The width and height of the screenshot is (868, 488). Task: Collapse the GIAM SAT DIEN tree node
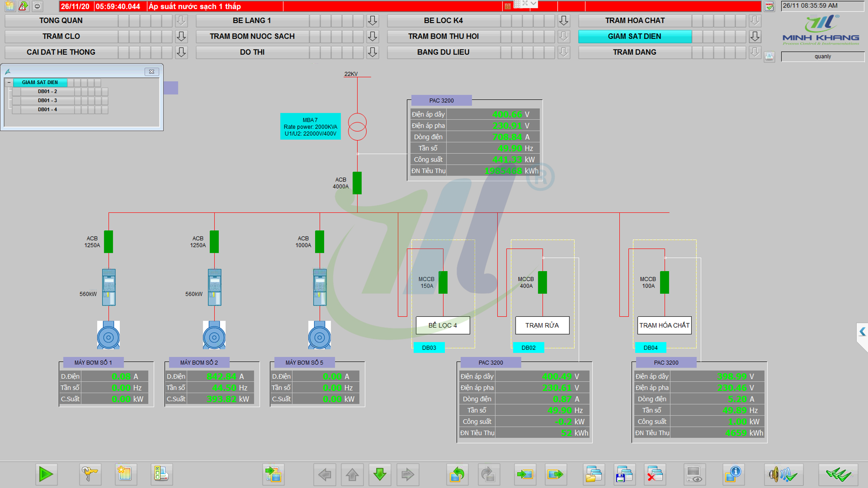point(9,82)
